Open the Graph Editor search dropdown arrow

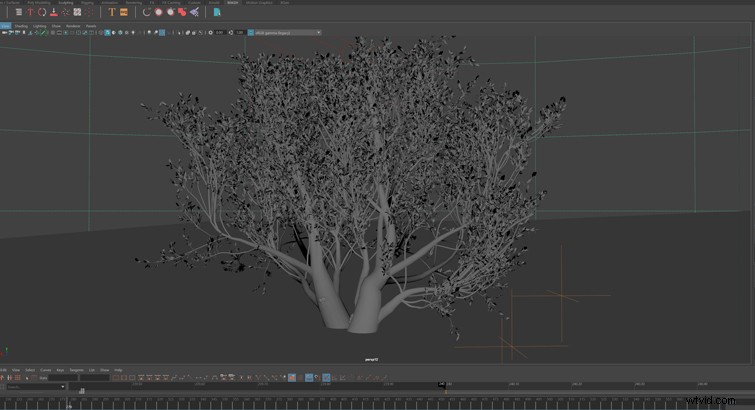coord(63,387)
